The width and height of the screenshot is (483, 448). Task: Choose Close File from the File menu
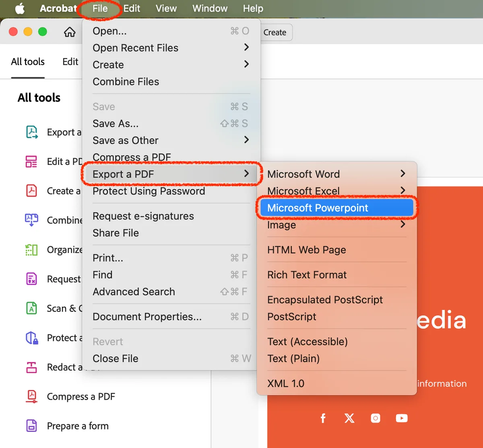(171, 359)
